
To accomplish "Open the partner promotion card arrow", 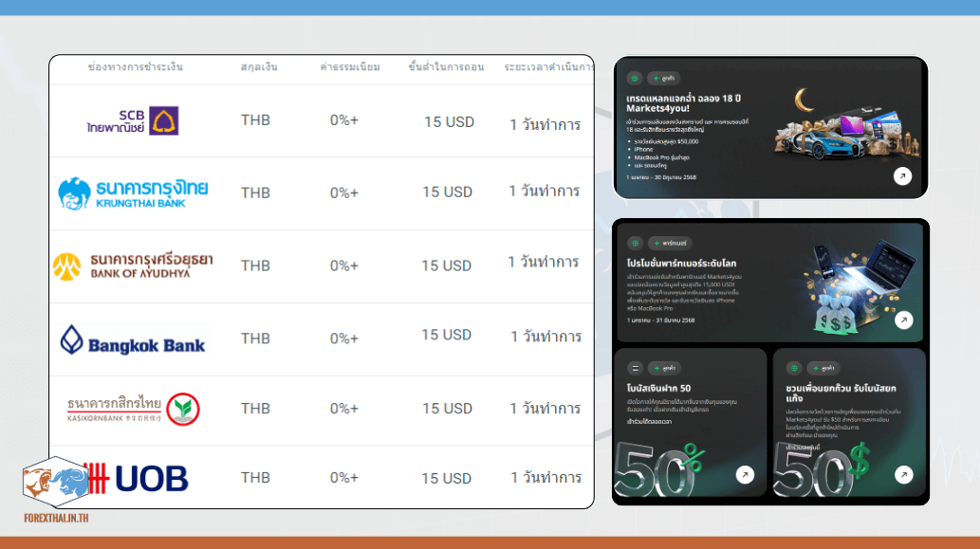I will (903, 320).
